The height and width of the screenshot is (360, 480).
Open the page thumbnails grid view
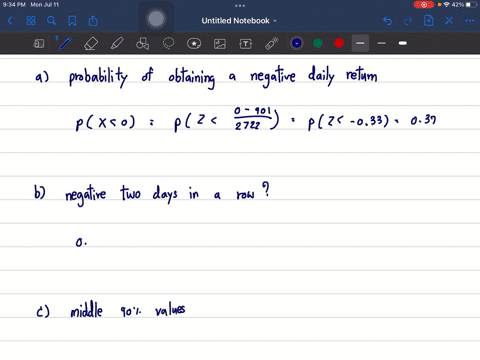[x=31, y=21]
